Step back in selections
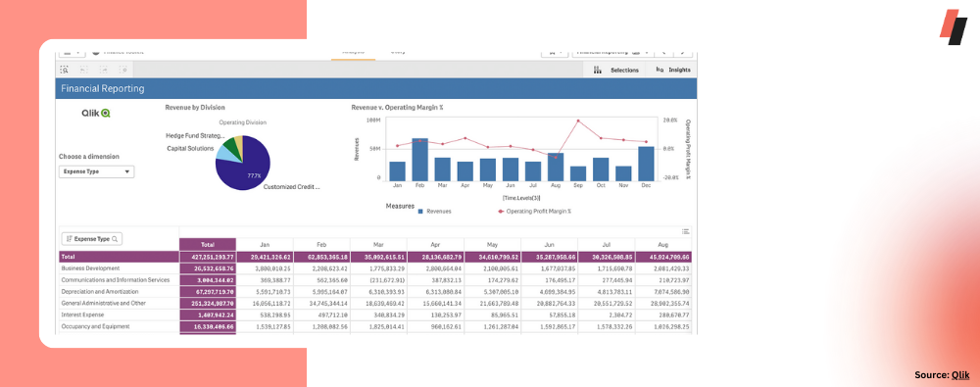The image size is (980, 387). click(x=83, y=70)
